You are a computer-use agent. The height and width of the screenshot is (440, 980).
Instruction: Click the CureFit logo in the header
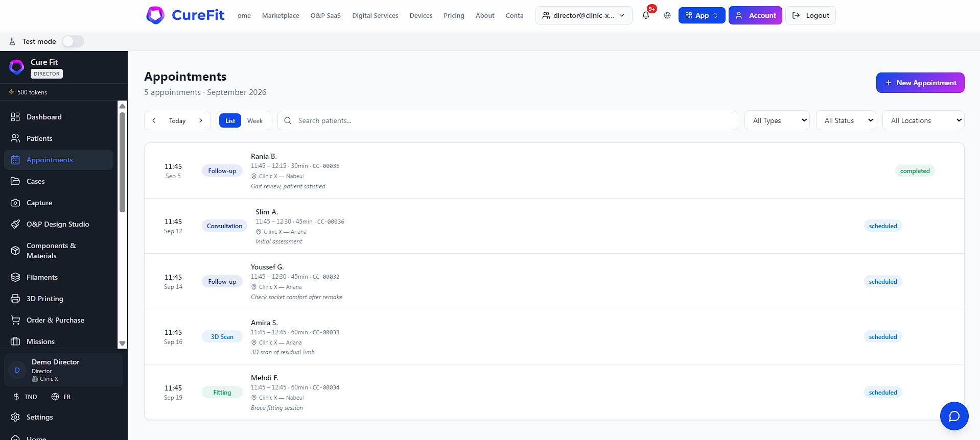(185, 15)
